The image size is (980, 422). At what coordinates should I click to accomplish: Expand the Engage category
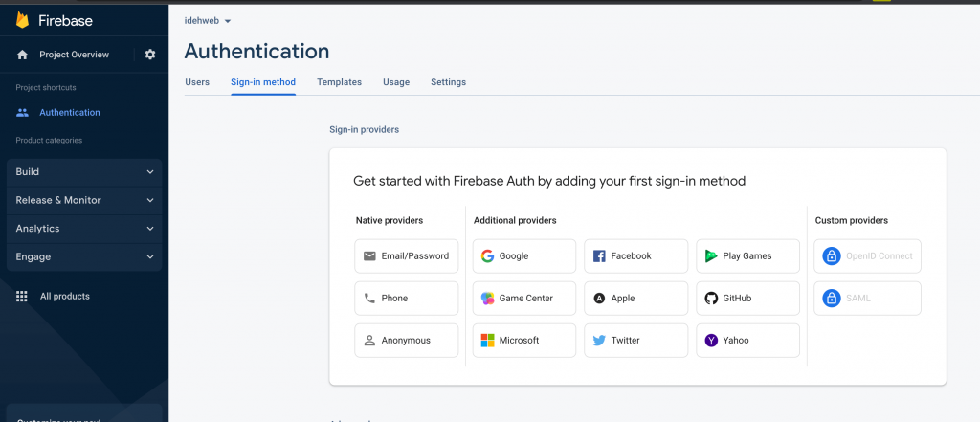click(84, 257)
